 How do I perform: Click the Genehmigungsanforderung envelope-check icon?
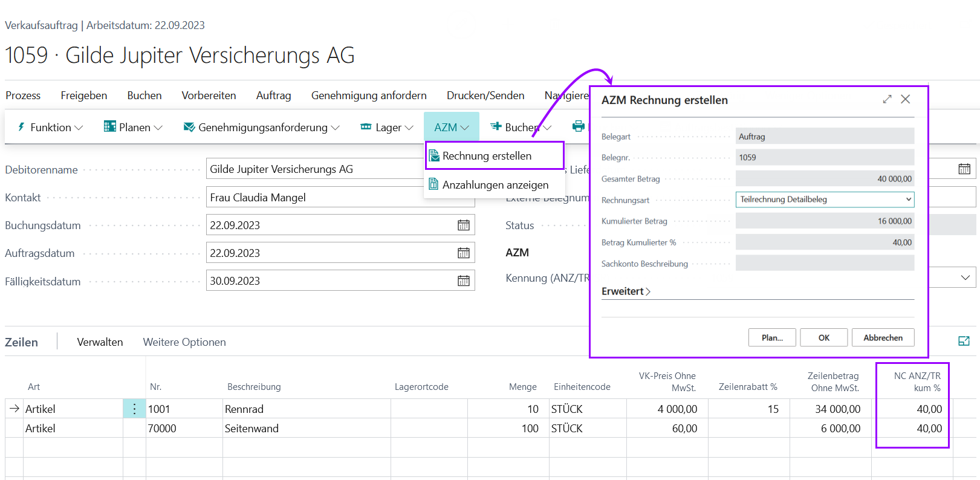(x=189, y=127)
